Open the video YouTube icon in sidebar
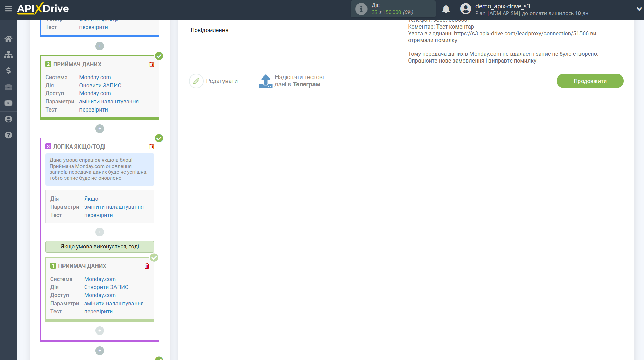Screen dimensions: 644x360 [x=8, y=103]
